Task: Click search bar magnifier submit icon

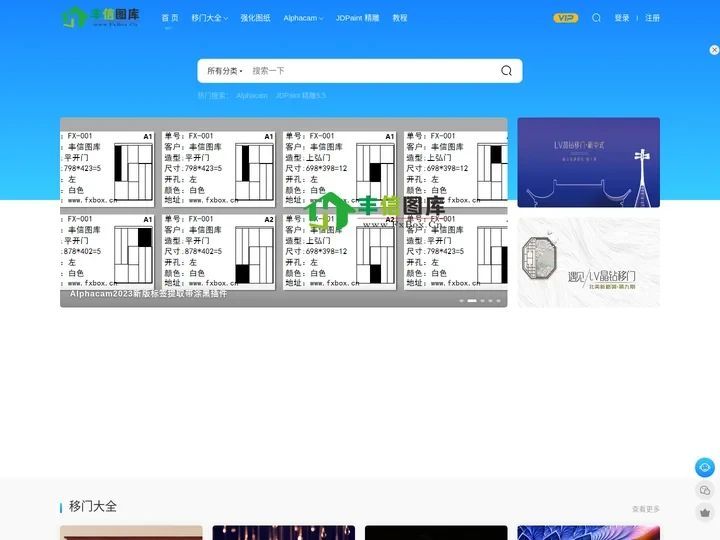Action: click(x=506, y=71)
